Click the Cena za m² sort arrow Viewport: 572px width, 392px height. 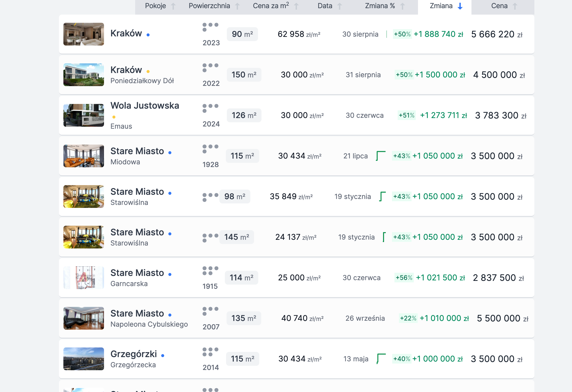click(x=296, y=6)
